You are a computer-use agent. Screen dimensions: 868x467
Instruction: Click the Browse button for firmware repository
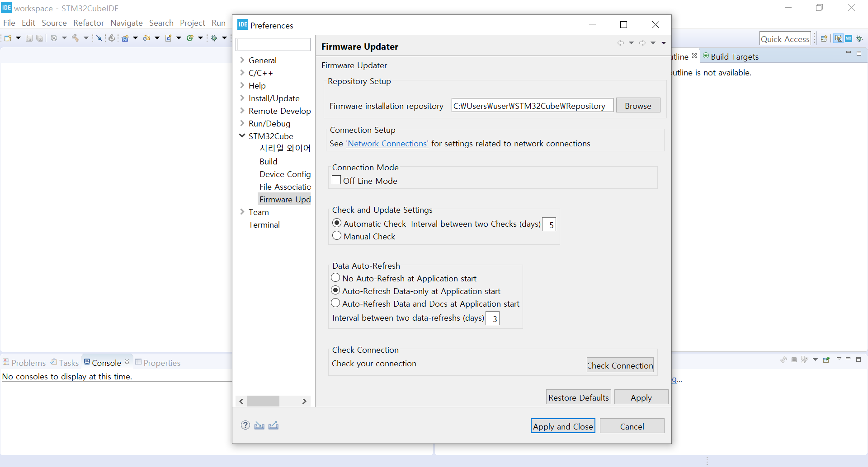pos(638,106)
